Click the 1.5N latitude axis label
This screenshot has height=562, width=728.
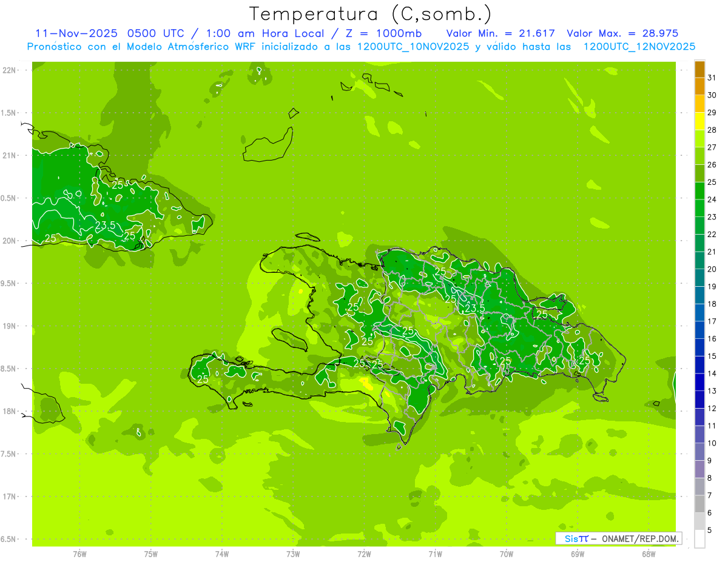[8, 113]
